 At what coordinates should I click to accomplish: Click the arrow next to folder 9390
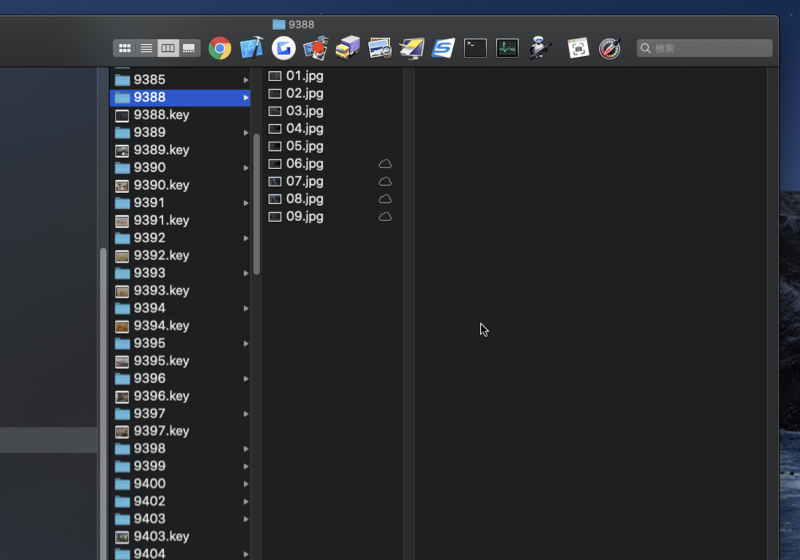click(x=246, y=168)
